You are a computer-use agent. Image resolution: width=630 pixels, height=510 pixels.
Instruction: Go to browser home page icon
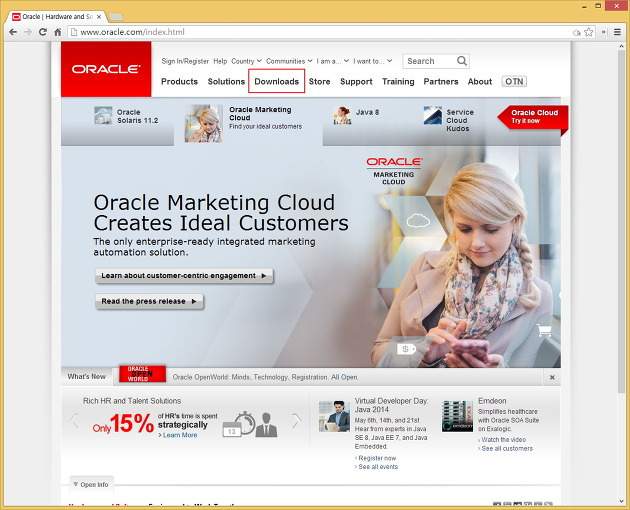57,32
